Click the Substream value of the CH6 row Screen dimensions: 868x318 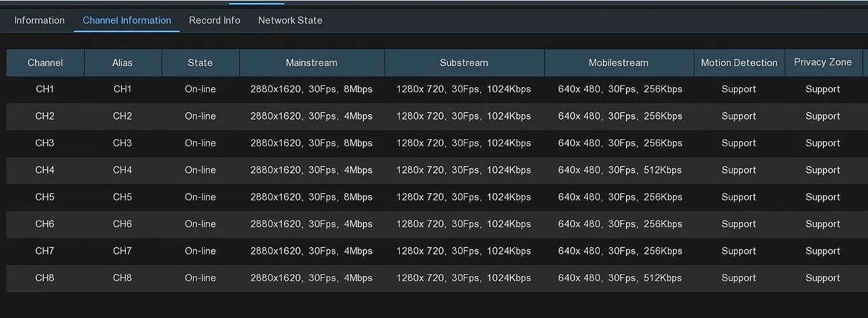coord(464,224)
